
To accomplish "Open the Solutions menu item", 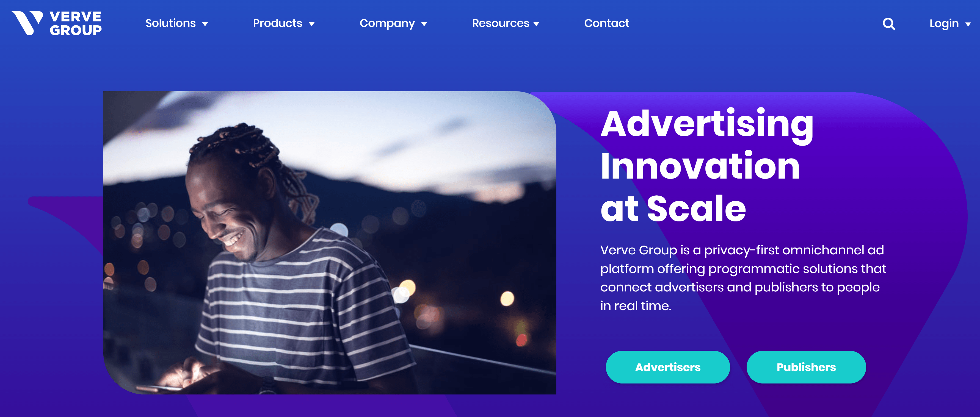I will coord(170,23).
